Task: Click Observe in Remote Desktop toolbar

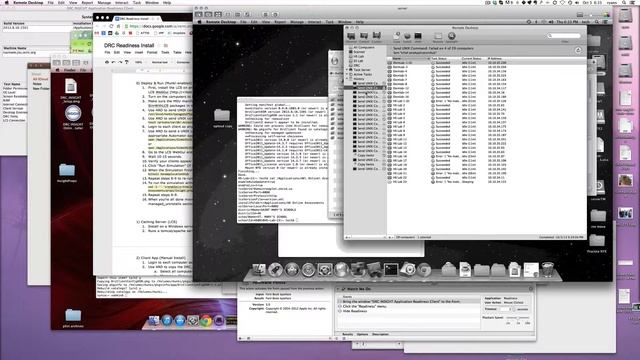Action: [x=351, y=37]
